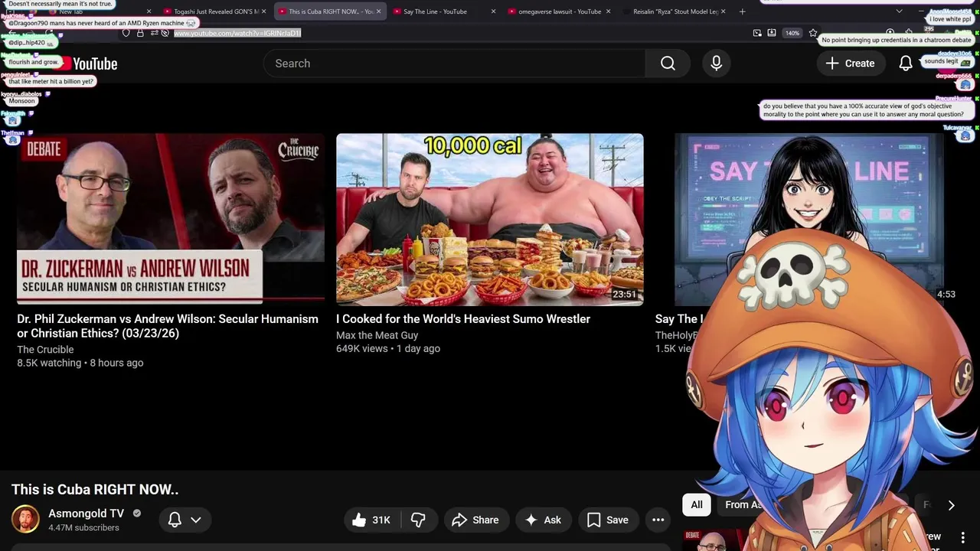Viewport: 980px width, 551px height.
Task: Click the picture-in-picture icon in address bar
Action: click(x=757, y=33)
